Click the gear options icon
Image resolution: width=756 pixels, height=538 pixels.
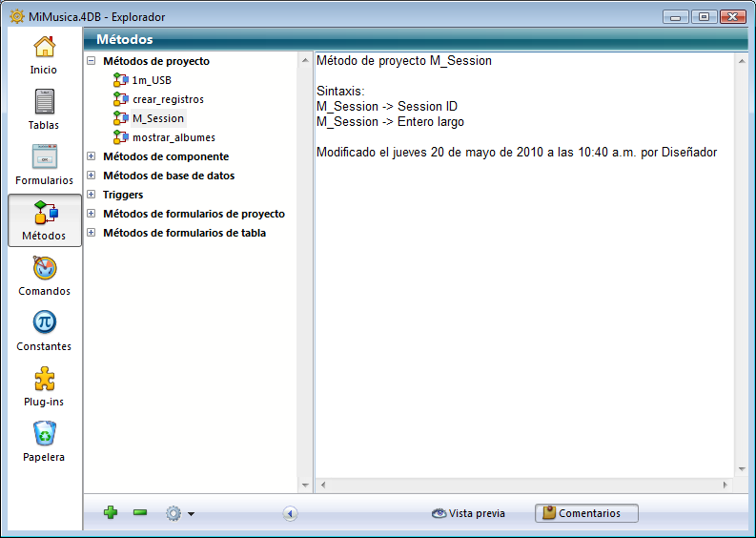click(x=174, y=513)
